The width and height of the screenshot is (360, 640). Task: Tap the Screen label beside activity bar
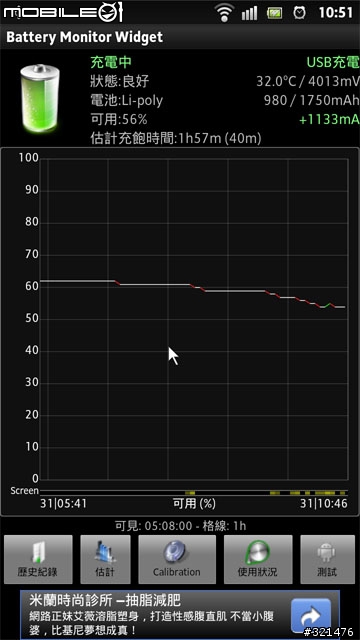click(24, 491)
